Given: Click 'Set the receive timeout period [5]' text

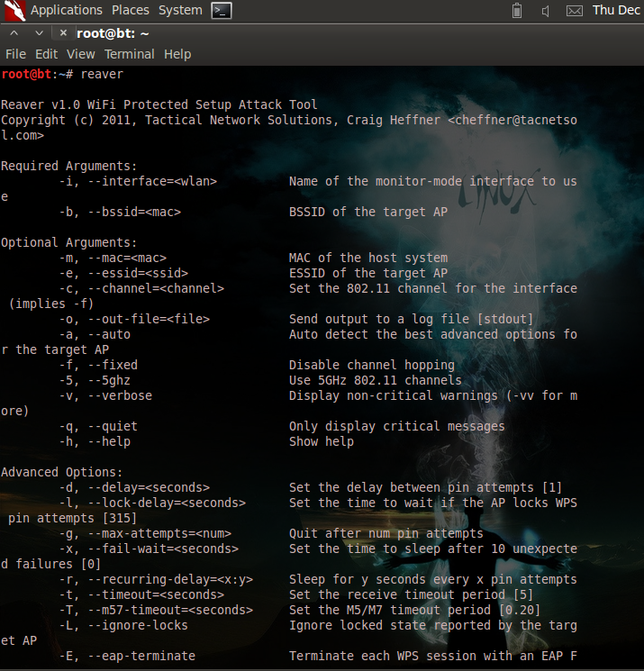Looking at the screenshot, I should click(412, 594).
